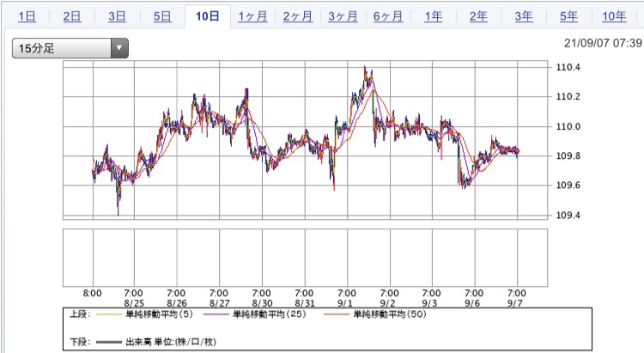Click the 109.6 price axis label
Image resolution: width=644 pixels, height=353 pixels.
click(568, 186)
